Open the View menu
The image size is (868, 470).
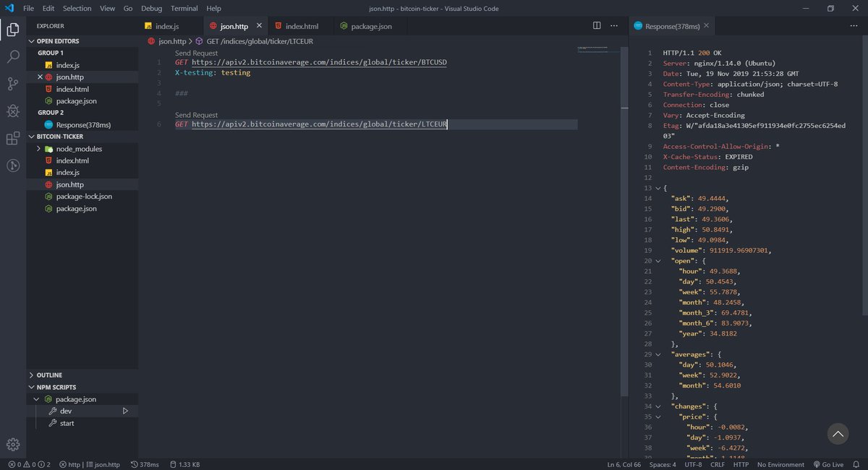tap(108, 8)
